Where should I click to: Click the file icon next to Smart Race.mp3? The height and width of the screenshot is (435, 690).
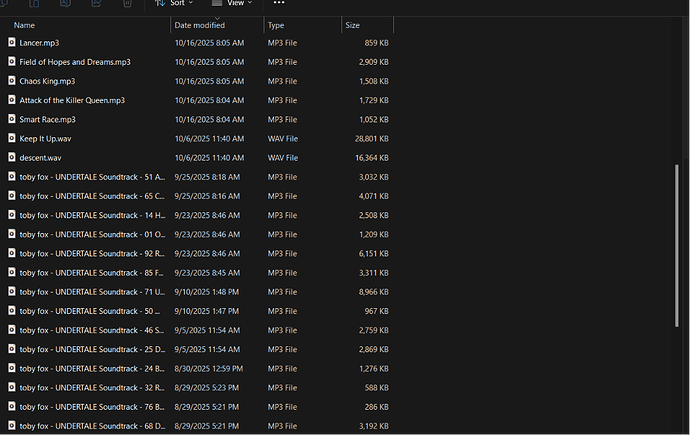(x=12, y=119)
